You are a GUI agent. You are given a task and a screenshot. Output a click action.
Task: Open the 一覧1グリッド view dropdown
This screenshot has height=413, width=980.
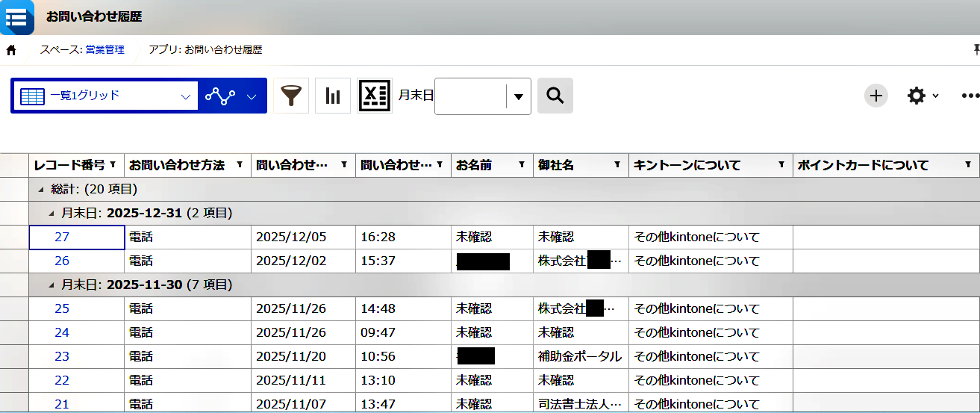point(104,96)
